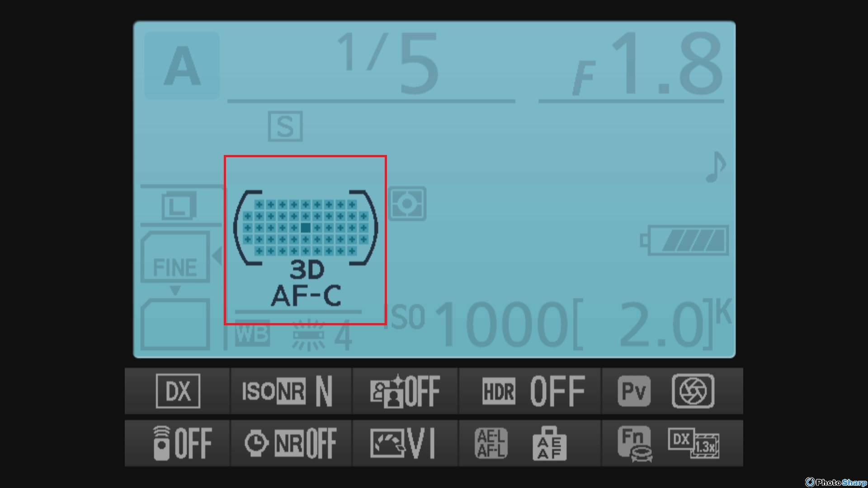Select the WB white balance icon
Viewport: 868px width, 488px height.
tap(252, 334)
